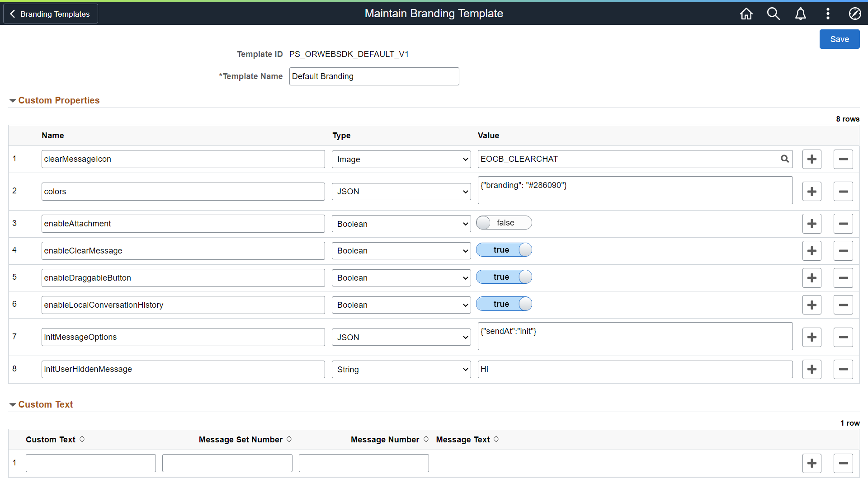
Task: Open the notifications bell icon
Action: pyautogui.click(x=800, y=14)
